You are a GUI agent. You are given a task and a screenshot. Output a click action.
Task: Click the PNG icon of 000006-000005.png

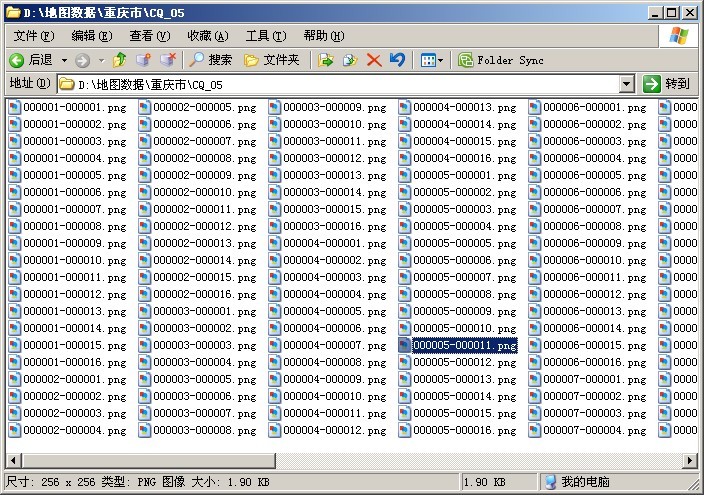535,176
